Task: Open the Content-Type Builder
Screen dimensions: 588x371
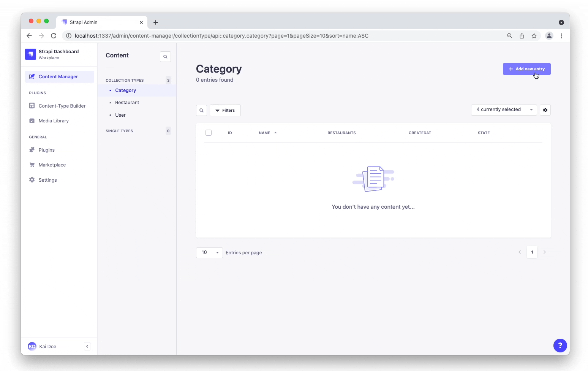Action: pos(62,106)
